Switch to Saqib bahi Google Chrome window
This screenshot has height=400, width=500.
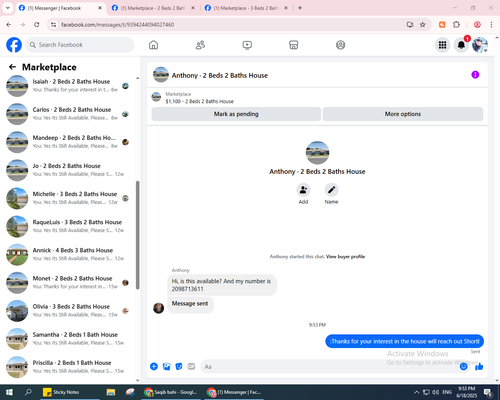pos(170,392)
